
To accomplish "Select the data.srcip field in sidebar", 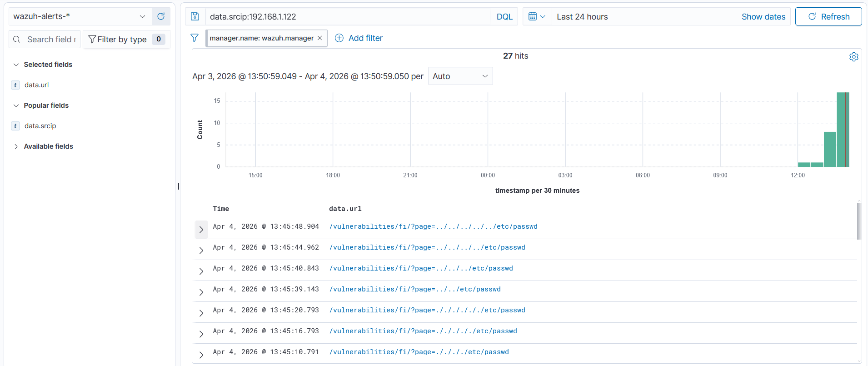I will coord(40,126).
